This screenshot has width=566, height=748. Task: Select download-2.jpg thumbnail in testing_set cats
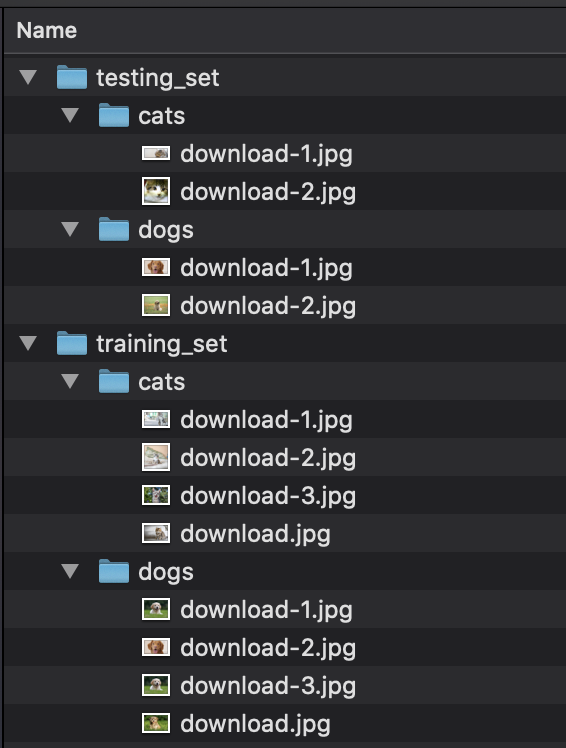[156, 191]
